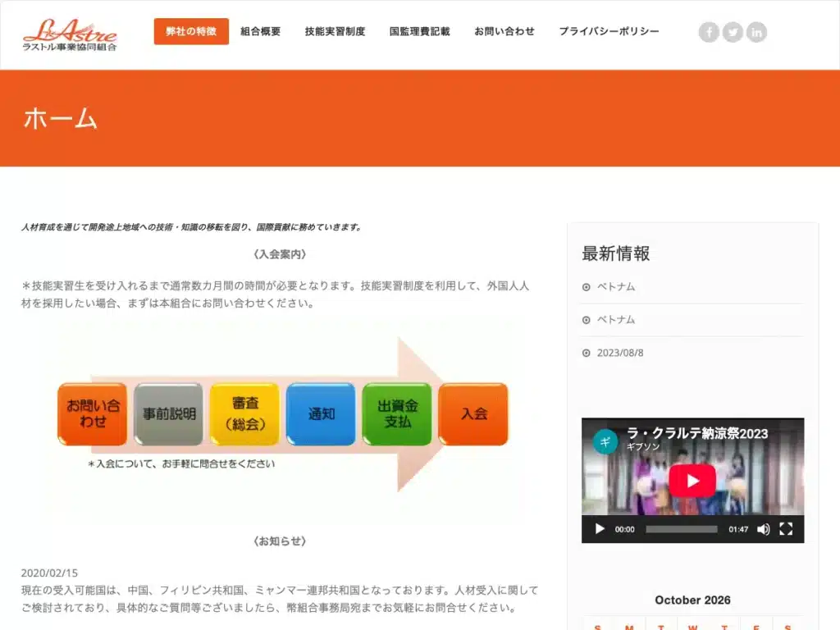Click the orange 入会 step box
Image resolution: width=840 pixels, height=630 pixels.
click(473, 413)
